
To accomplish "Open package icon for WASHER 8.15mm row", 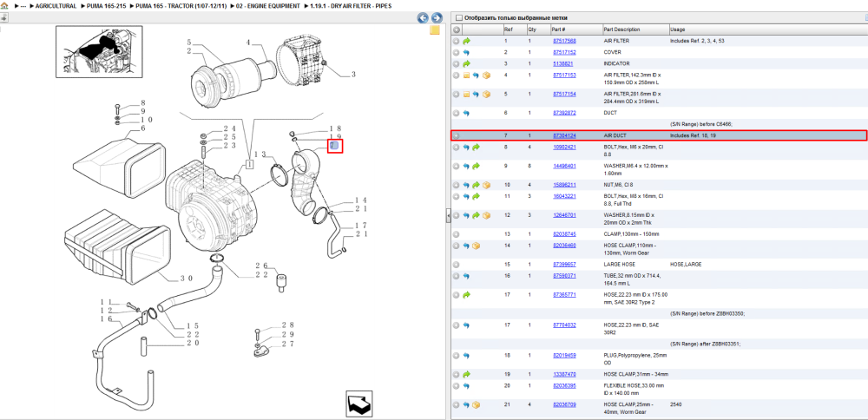I will pos(486,215).
